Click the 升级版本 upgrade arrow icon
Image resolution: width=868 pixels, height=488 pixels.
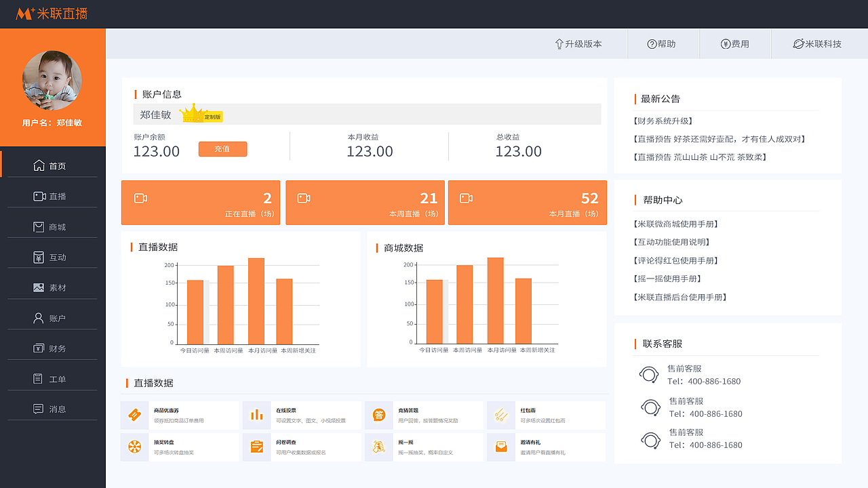(559, 44)
